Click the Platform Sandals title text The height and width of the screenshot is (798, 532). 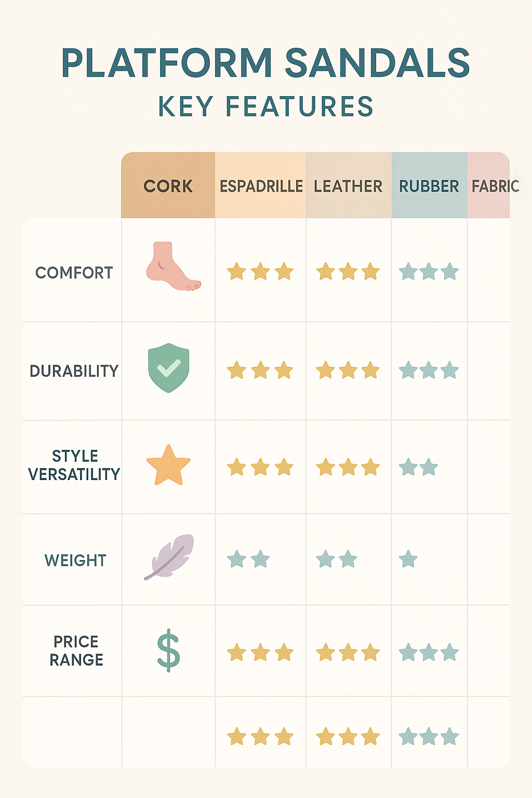(x=265, y=64)
